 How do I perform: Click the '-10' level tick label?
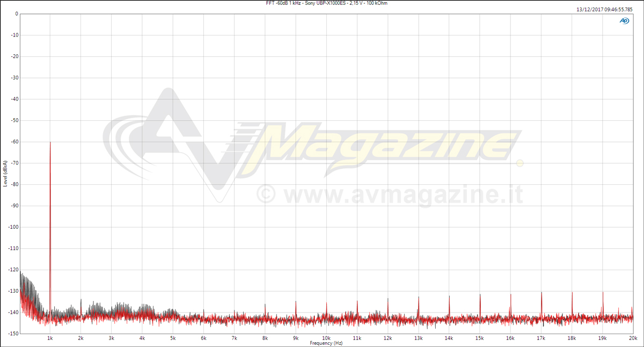click(14, 35)
